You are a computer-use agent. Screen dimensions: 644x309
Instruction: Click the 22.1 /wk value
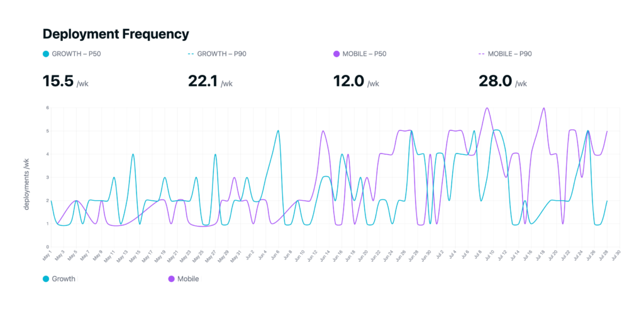[x=210, y=81]
